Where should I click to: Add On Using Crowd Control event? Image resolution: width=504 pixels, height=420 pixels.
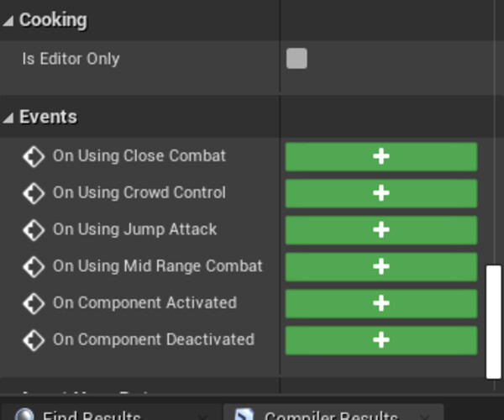click(x=381, y=193)
